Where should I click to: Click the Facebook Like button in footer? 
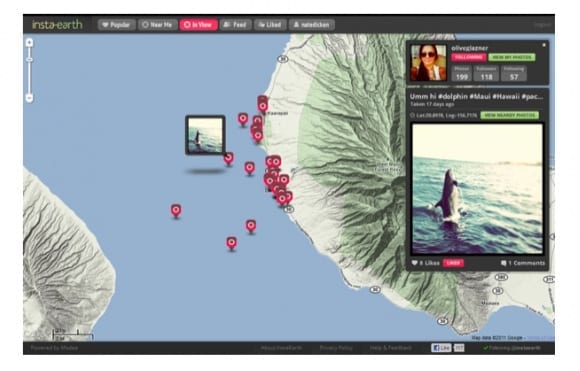(441, 348)
